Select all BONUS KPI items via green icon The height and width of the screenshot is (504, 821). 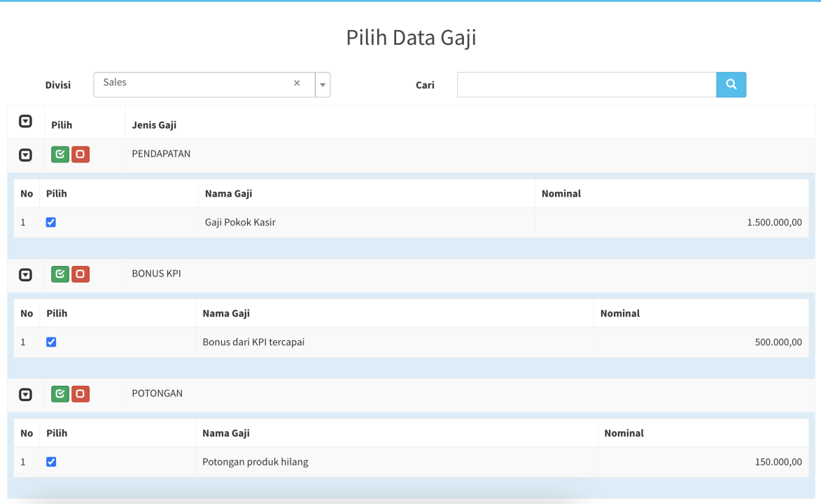pyautogui.click(x=60, y=274)
